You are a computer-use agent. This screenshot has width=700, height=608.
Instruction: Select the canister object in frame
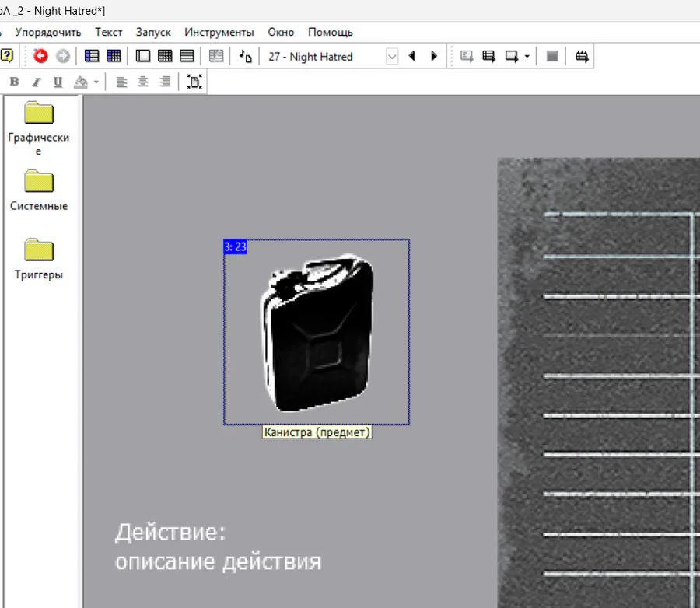click(318, 333)
